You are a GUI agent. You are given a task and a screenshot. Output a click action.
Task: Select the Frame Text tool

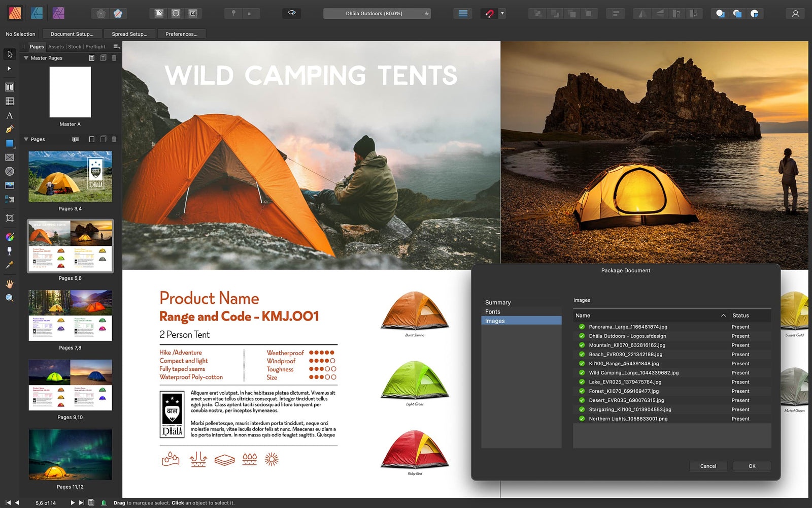(x=10, y=87)
